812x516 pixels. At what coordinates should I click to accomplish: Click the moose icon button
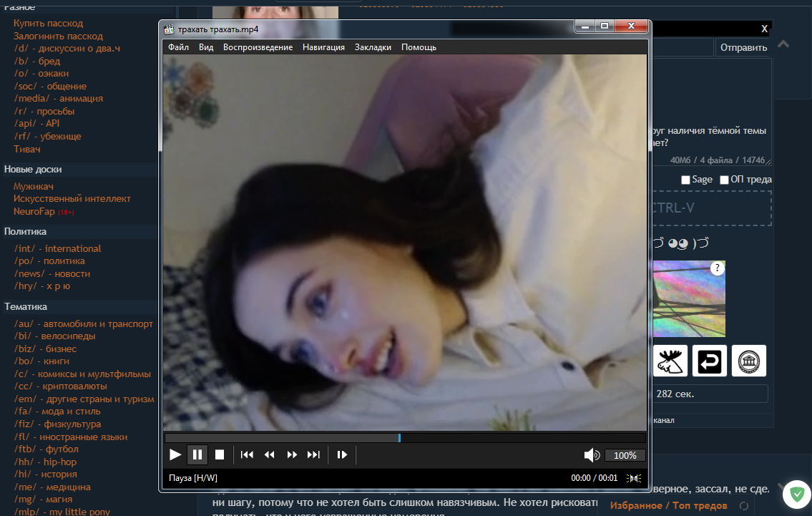(x=670, y=361)
